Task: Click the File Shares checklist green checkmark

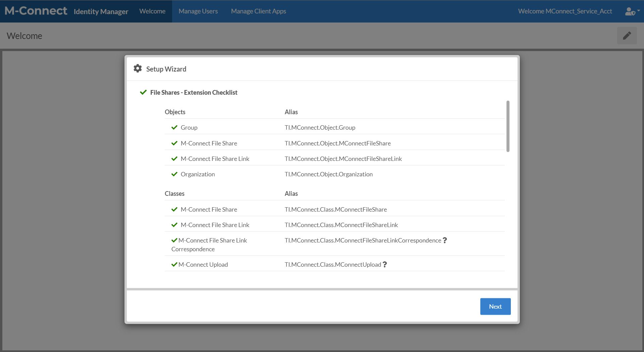Action: pos(143,92)
